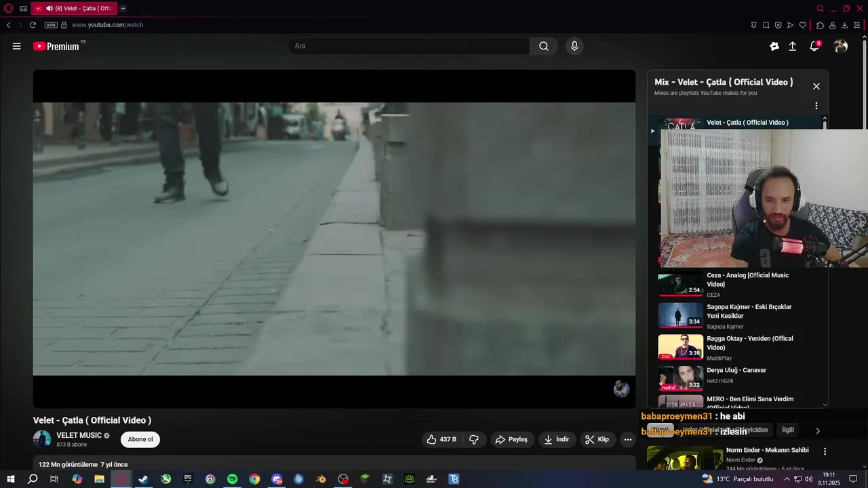Play Derya Uluğ - Canavar from playlist
This screenshot has width=868, height=488.
click(x=680, y=378)
